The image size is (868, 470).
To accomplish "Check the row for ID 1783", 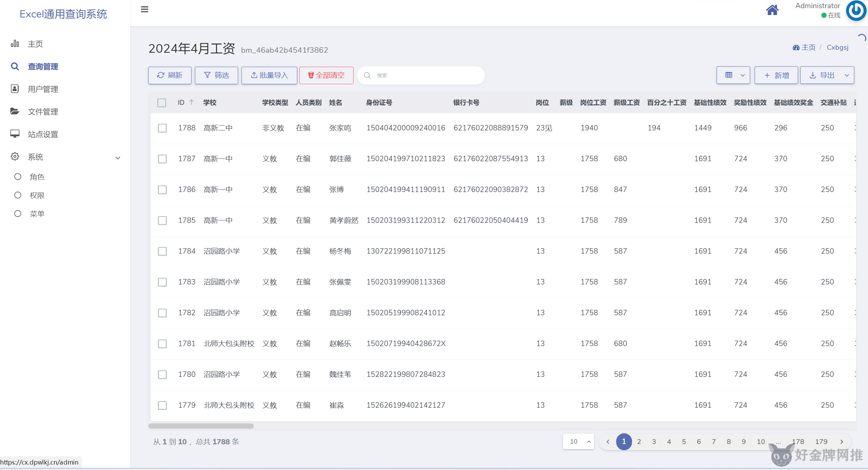I will [162, 282].
